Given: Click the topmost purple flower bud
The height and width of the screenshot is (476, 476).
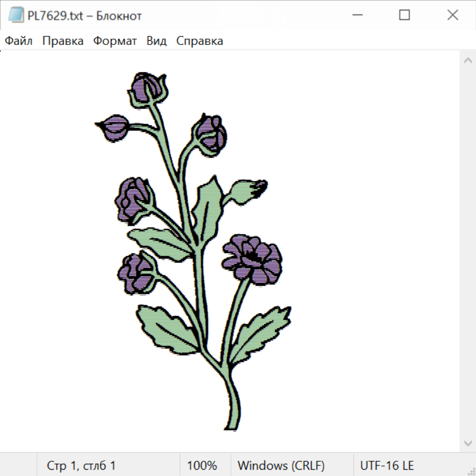Looking at the screenshot, I should [147, 88].
